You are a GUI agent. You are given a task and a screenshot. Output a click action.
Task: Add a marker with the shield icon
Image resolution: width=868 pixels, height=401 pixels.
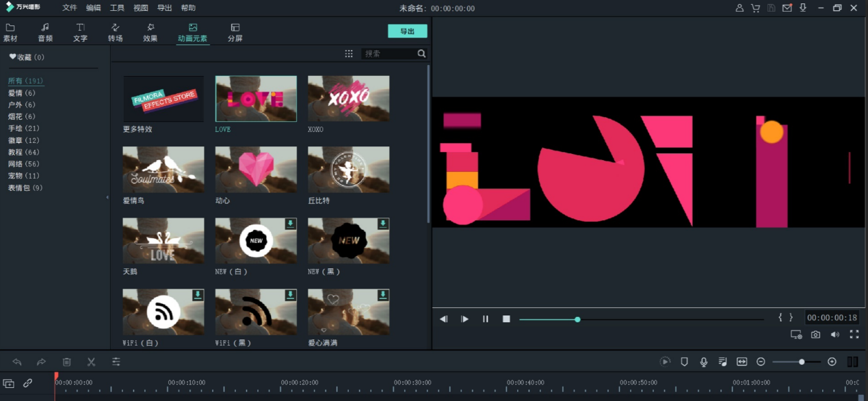[684, 362]
